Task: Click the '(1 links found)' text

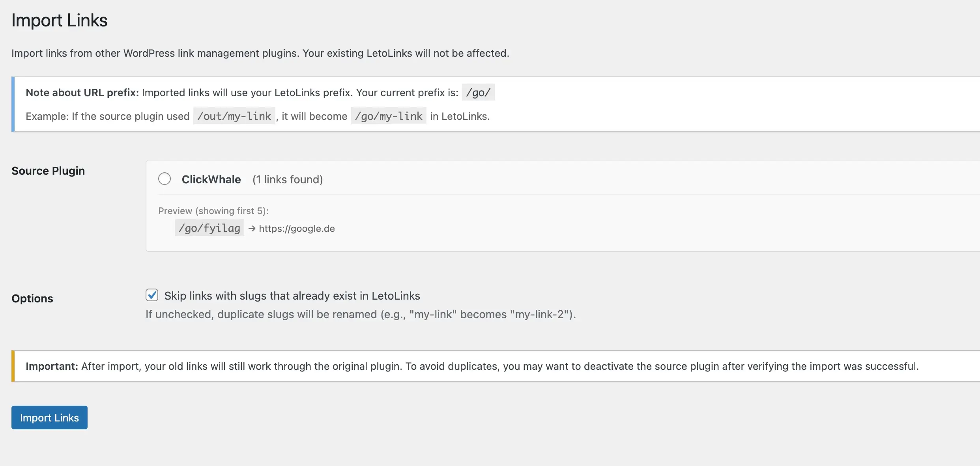Action: click(288, 179)
